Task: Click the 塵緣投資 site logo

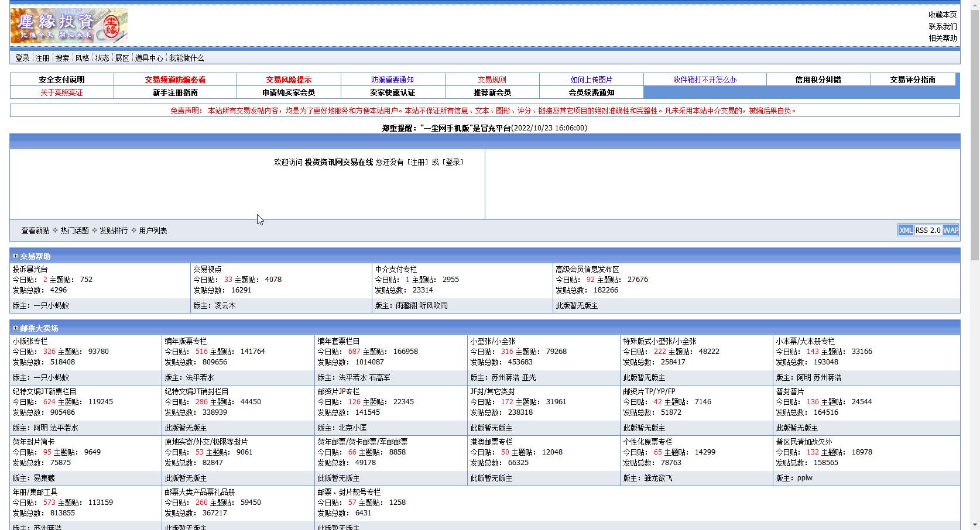Action: pyautogui.click(x=69, y=26)
